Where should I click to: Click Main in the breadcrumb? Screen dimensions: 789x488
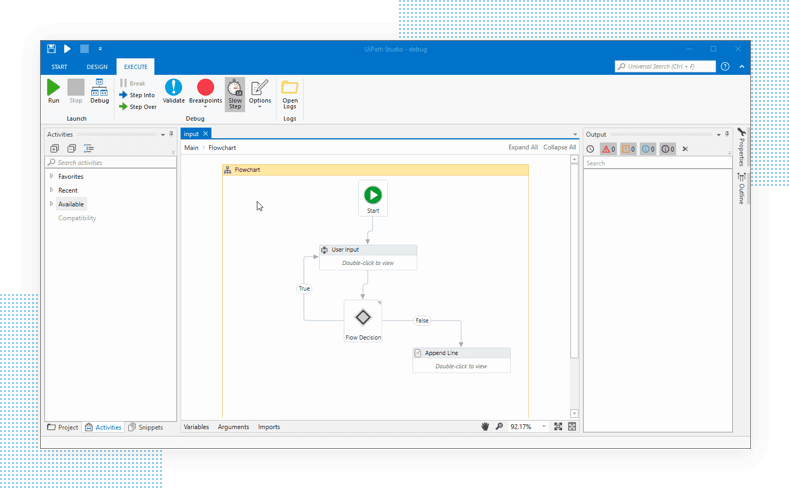(x=191, y=148)
